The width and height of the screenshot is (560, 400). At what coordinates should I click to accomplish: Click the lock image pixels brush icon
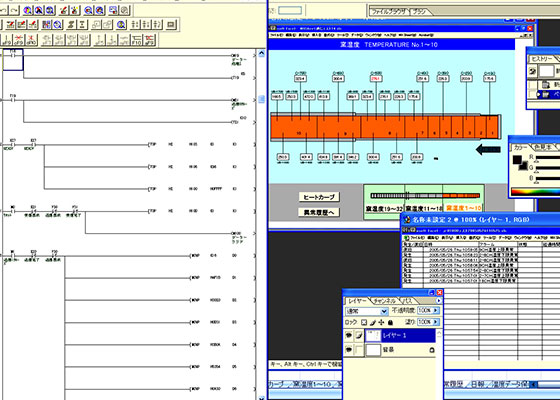pos(372,322)
